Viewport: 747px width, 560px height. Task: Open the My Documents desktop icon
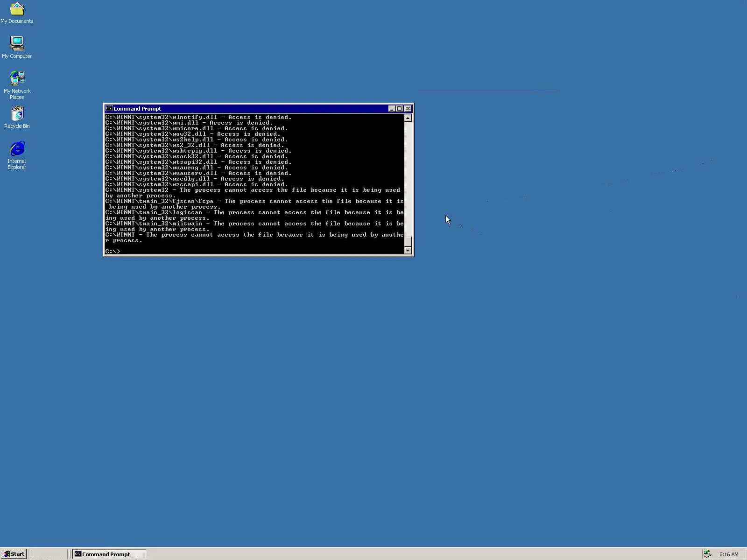coord(17,13)
